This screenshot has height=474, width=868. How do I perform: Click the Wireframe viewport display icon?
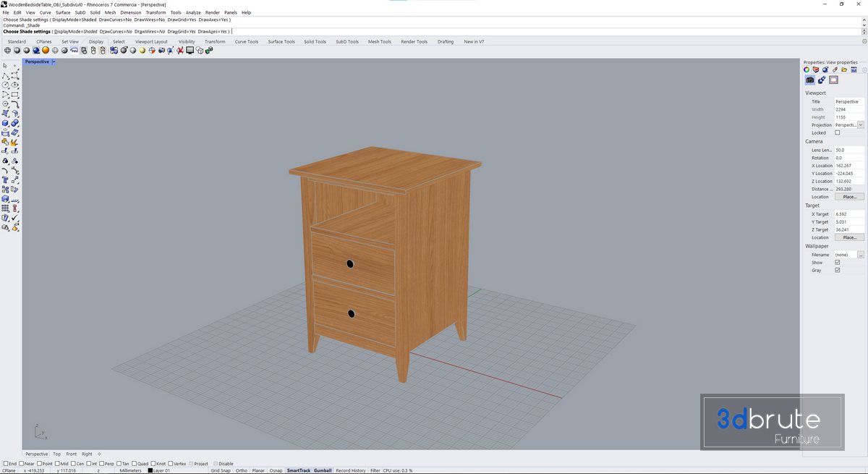tap(7, 51)
